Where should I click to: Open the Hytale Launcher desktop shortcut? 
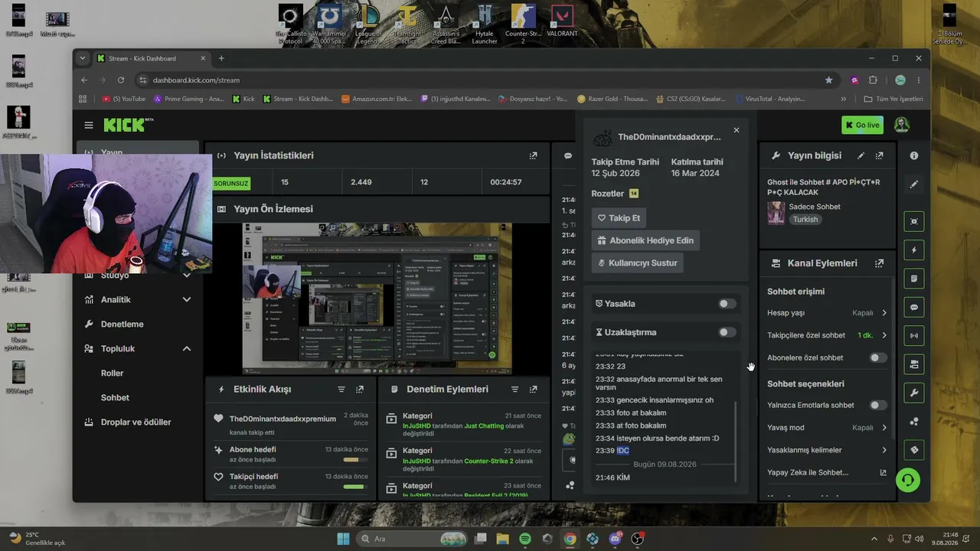(485, 24)
